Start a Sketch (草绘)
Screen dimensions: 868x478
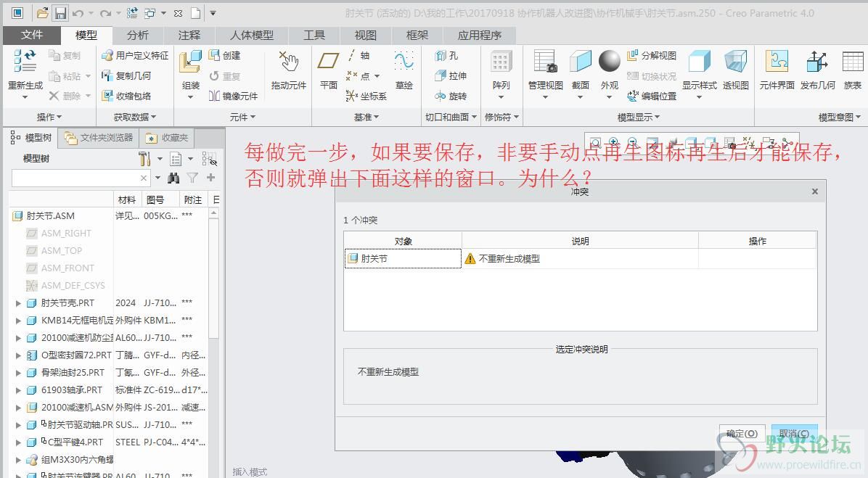tap(404, 69)
